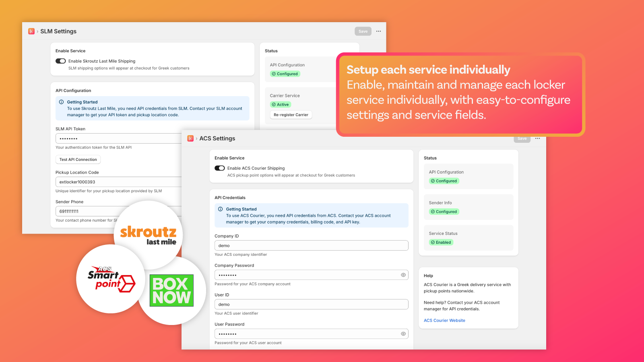
Task: Click the 'Sender Info' status label
Action: click(x=440, y=203)
